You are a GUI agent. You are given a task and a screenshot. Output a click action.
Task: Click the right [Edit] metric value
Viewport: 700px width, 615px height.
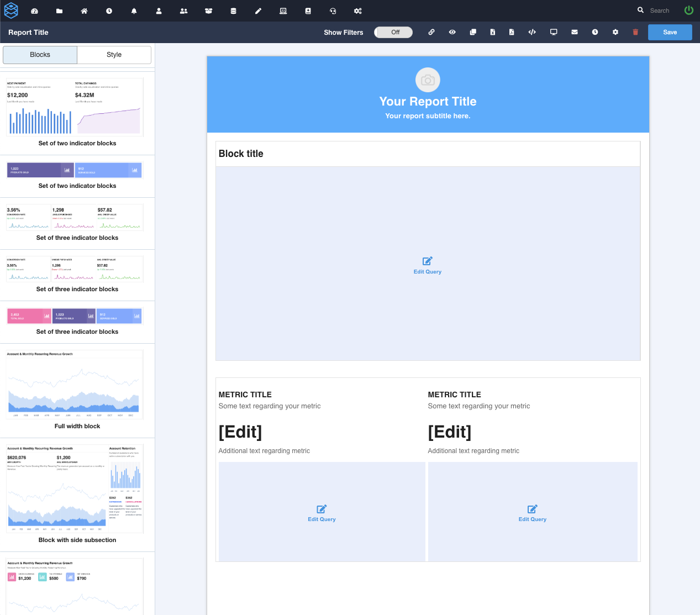450,432
